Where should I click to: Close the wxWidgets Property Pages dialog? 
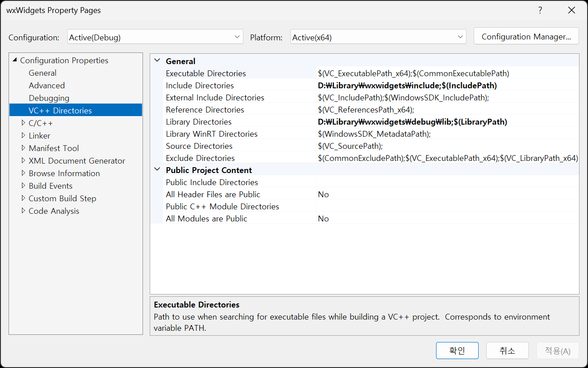[571, 10]
